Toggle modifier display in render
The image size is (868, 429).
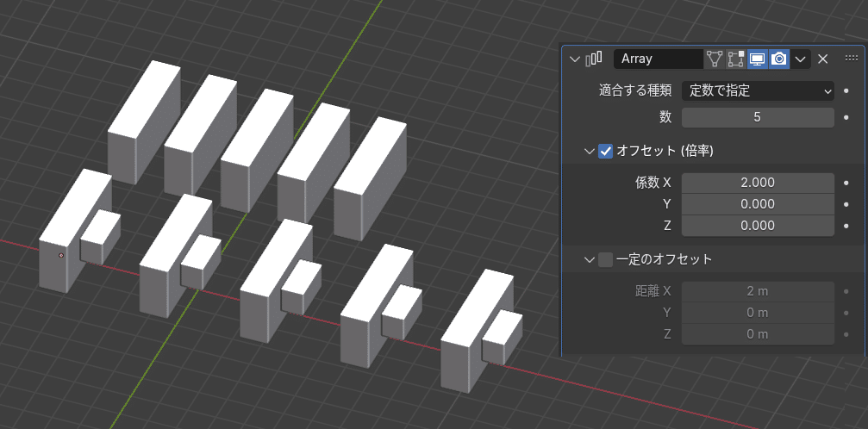[779, 59]
